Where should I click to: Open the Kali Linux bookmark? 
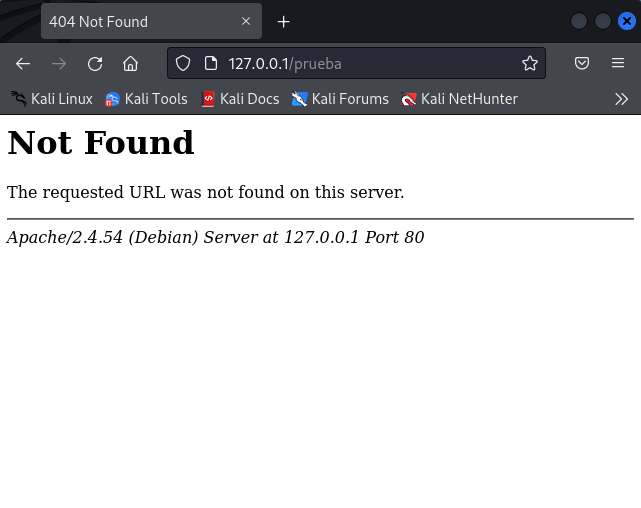pyautogui.click(x=52, y=99)
